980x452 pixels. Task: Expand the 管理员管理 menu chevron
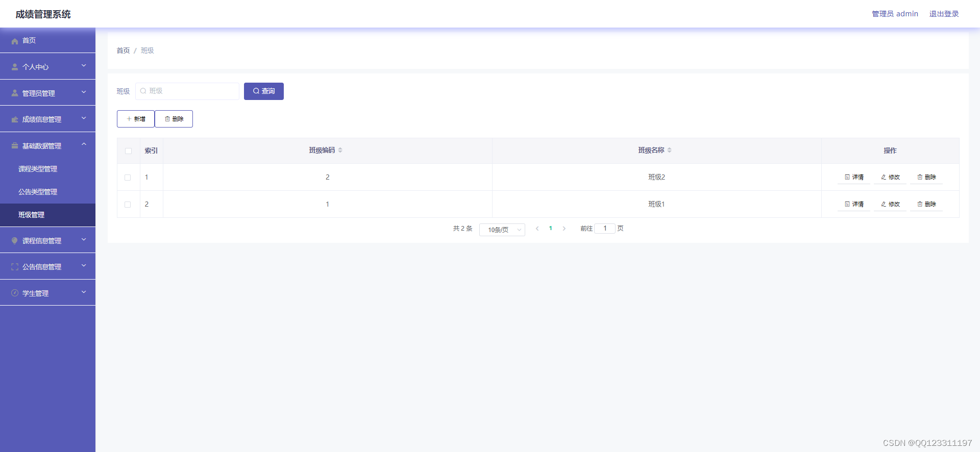(x=84, y=92)
